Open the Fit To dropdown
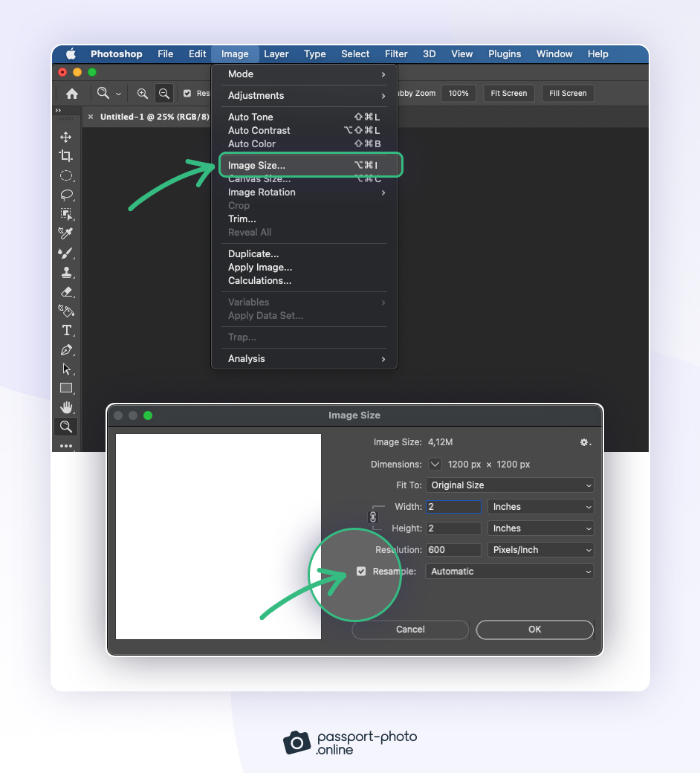700x773 pixels. pyautogui.click(x=510, y=485)
